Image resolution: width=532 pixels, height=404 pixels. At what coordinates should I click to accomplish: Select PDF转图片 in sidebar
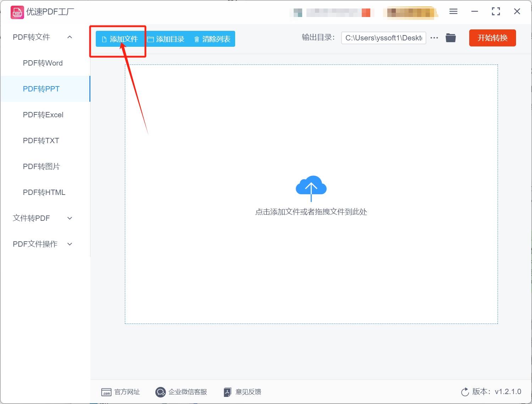pos(45,167)
